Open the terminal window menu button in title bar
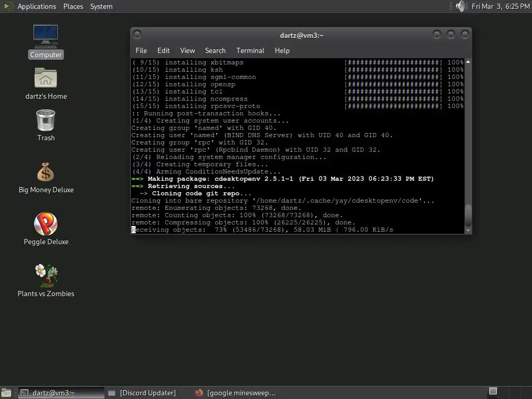 [x=137, y=34]
